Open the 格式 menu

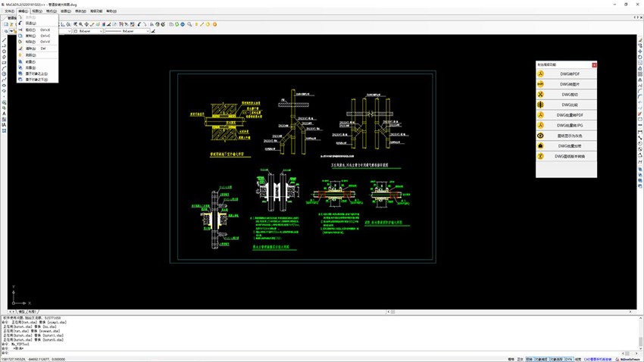[52, 11]
